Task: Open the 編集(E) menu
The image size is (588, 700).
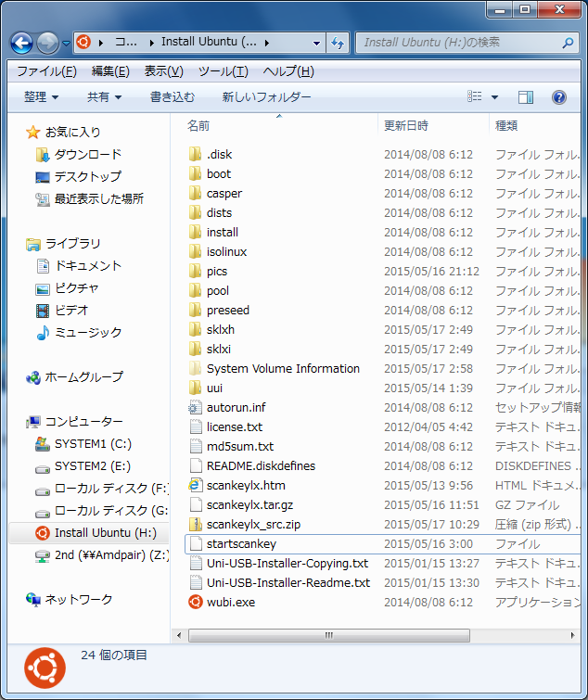Action: pyautogui.click(x=110, y=71)
